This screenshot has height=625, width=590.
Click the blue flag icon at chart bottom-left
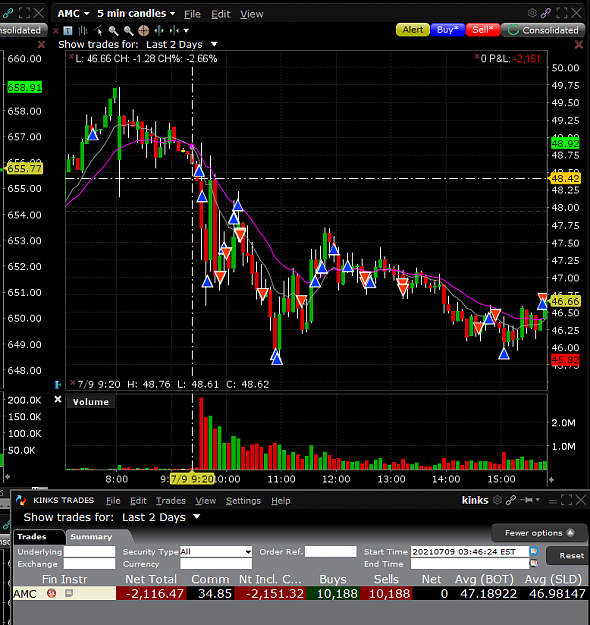(x=58, y=385)
